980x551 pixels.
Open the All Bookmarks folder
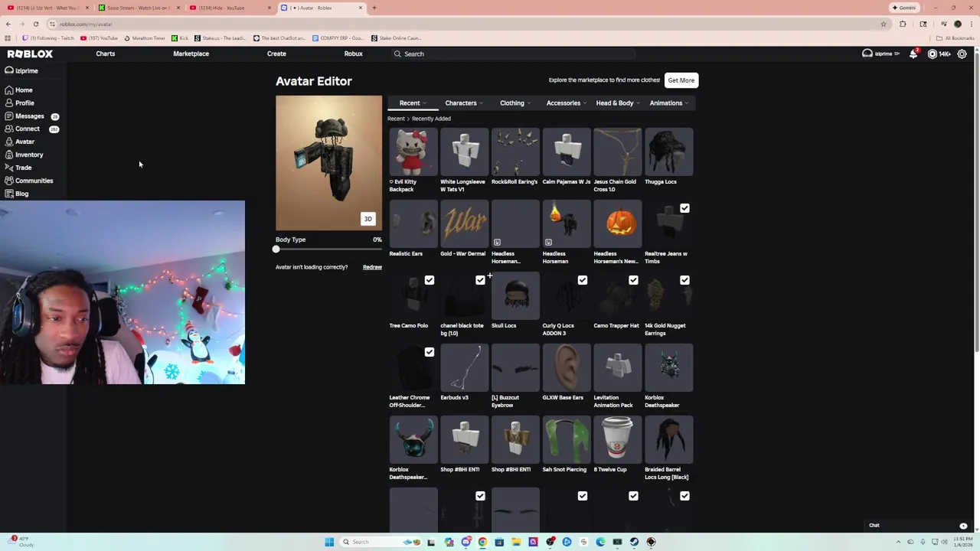coord(955,37)
